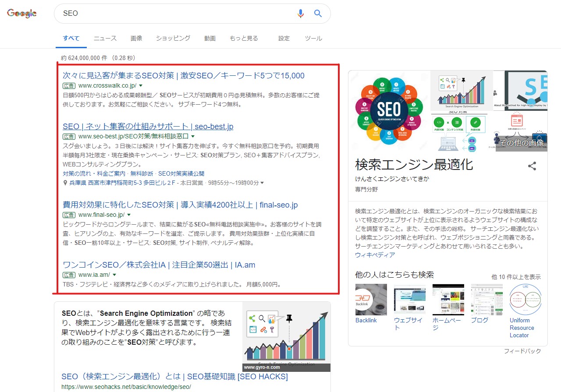This screenshot has width=561, height=392.
Task: Expand the 9時55分～19時00分 business hours dropdown
Action: pos(237,183)
